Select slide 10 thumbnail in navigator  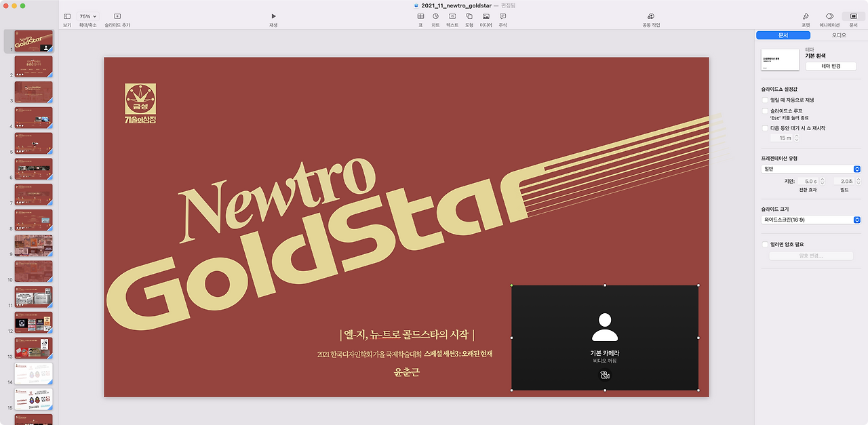click(33, 271)
